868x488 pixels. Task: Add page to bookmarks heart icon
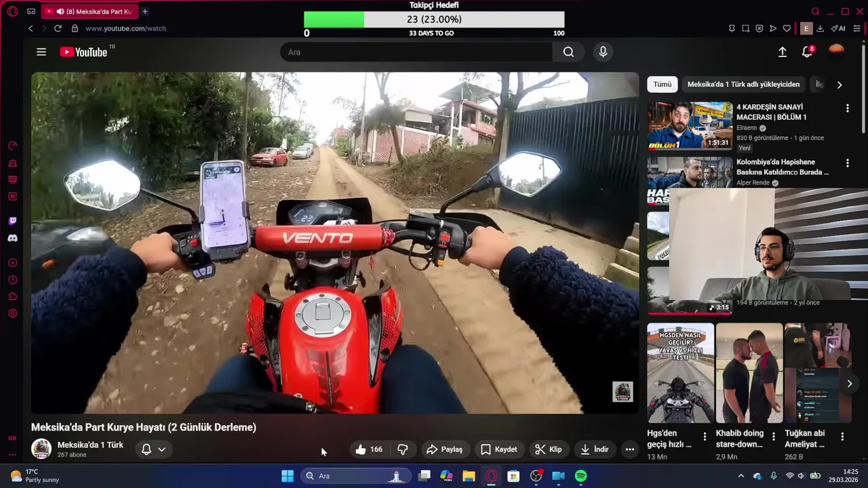[x=787, y=28]
